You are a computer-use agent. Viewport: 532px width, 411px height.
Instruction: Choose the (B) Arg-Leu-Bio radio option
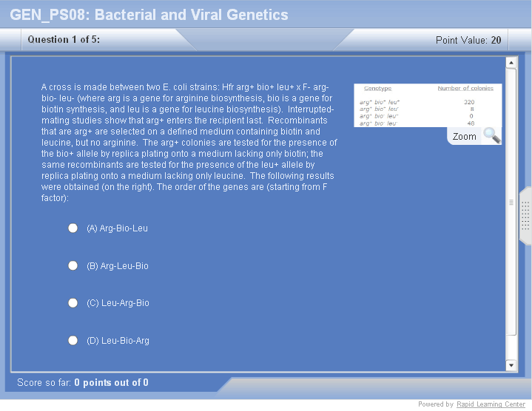[73, 265]
